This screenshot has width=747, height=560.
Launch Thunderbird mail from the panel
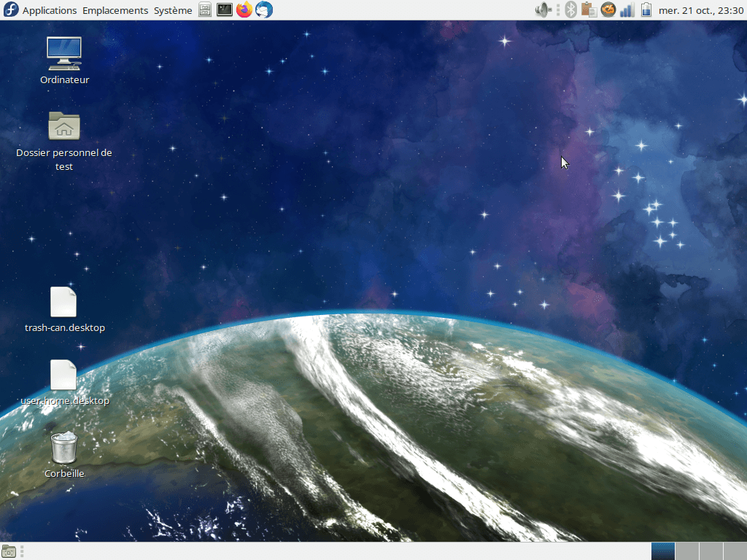pyautogui.click(x=264, y=9)
